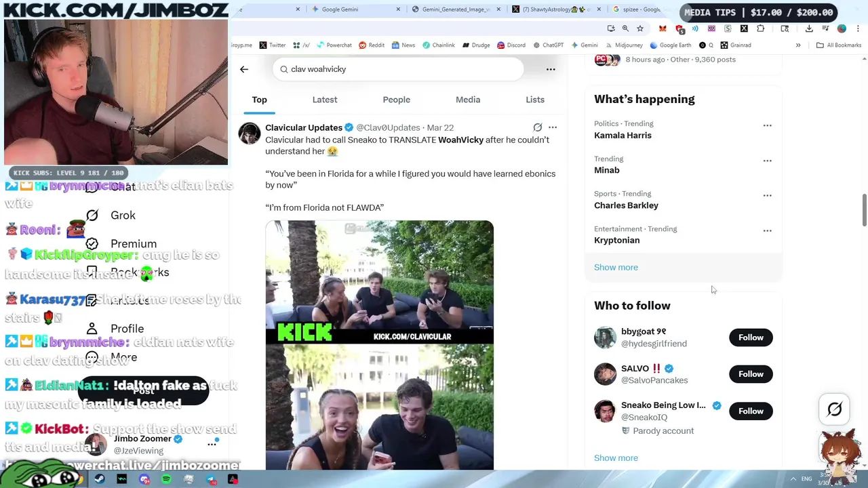Open All Bookmarks folder

[x=839, y=45]
